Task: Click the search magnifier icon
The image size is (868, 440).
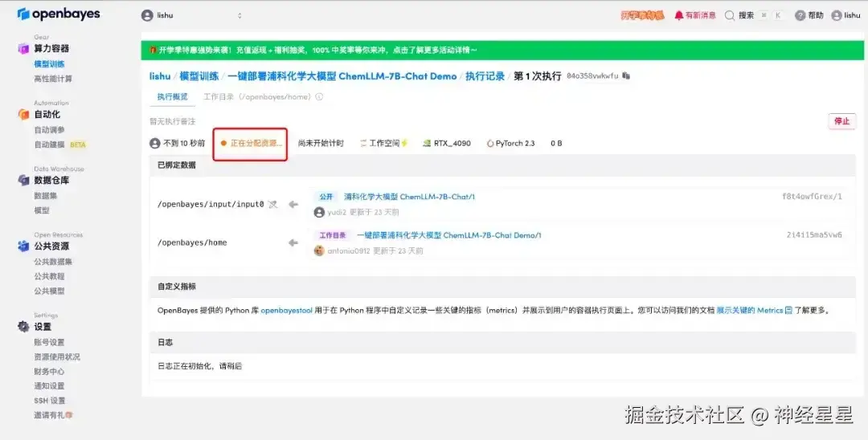Action: (x=730, y=15)
